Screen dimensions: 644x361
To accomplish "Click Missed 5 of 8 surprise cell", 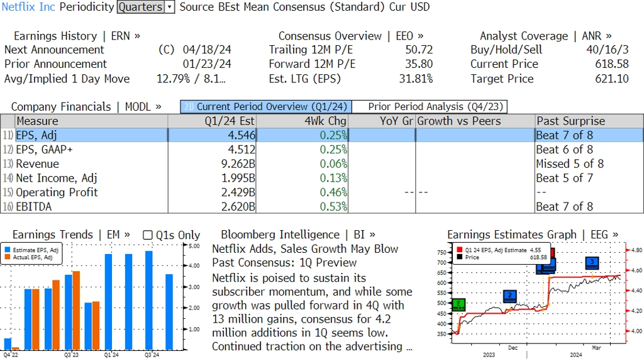I will 570,164.
